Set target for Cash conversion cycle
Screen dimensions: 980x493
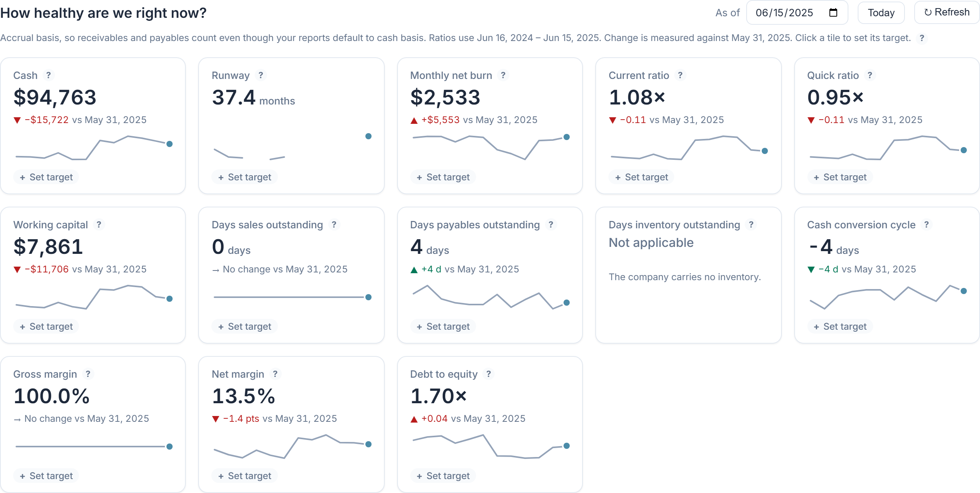point(840,327)
